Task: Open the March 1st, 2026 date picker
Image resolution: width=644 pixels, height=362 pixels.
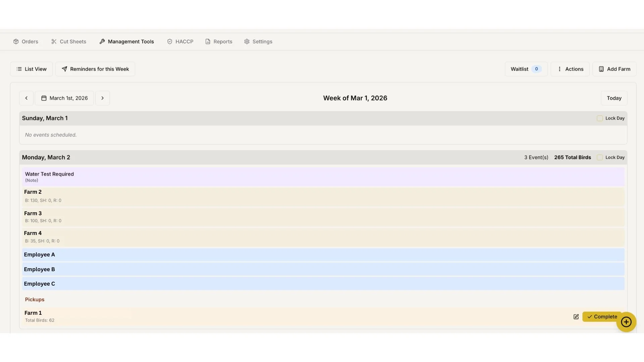Action: [64, 98]
